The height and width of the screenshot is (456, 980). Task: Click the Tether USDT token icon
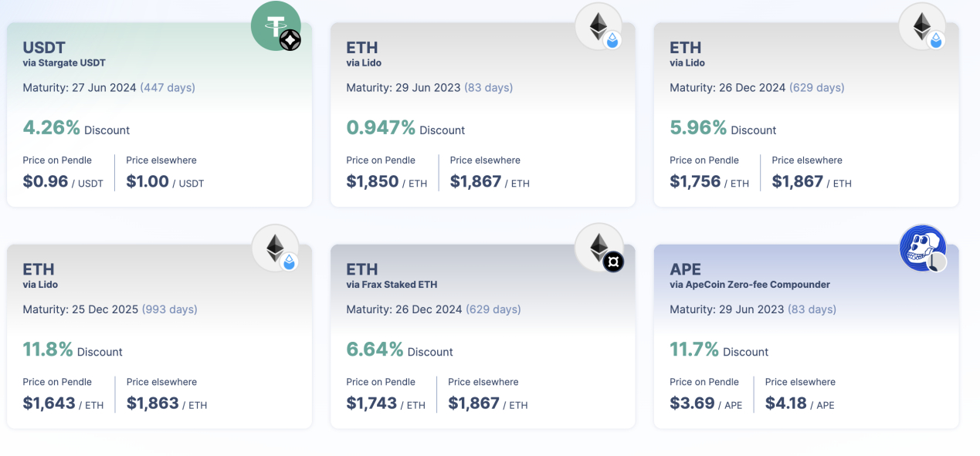pyautogui.click(x=272, y=24)
